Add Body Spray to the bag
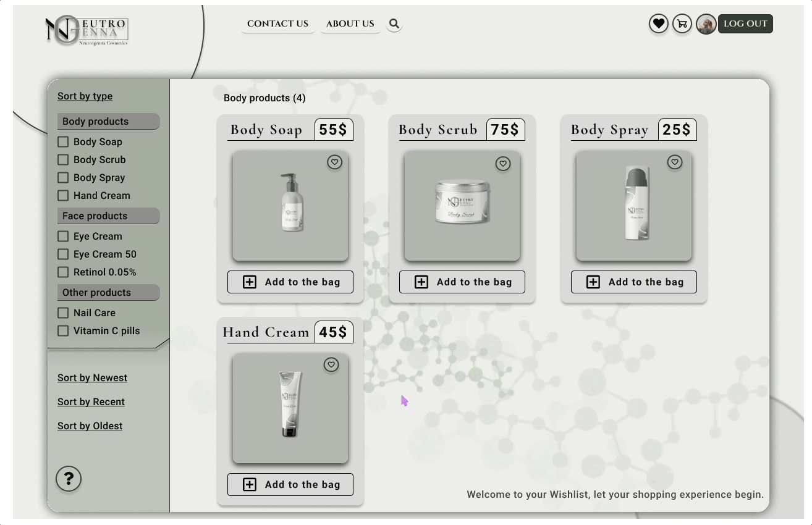 (634, 282)
